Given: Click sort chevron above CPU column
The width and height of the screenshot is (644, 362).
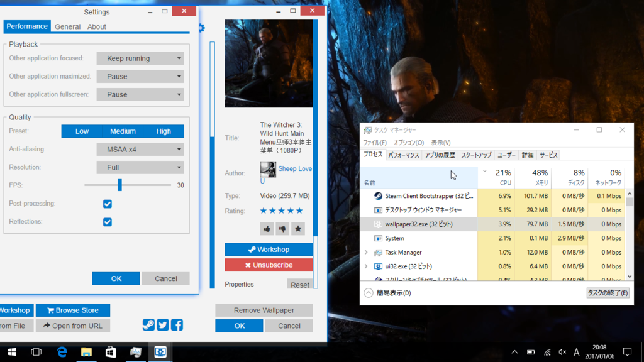Looking at the screenshot, I should click(485, 171).
